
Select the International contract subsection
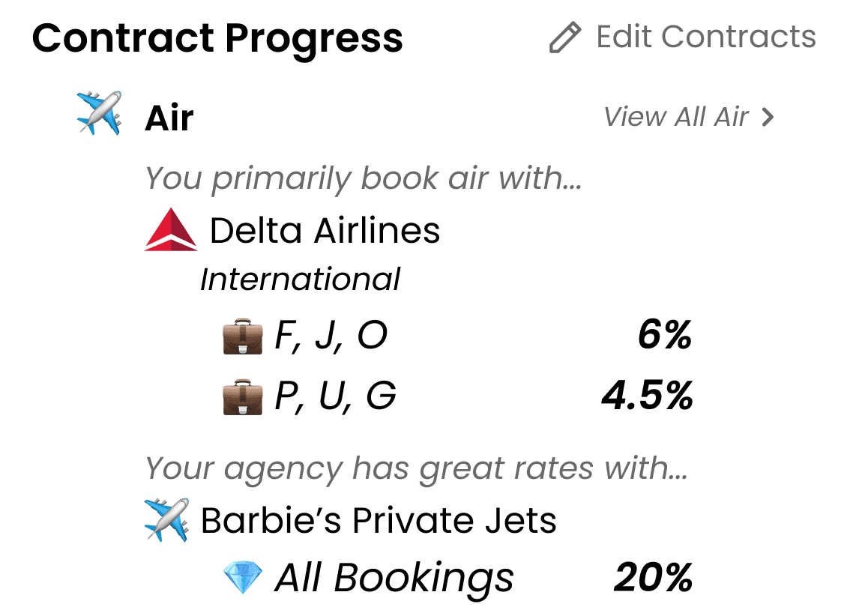pyautogui.click(x=300, y=280)
